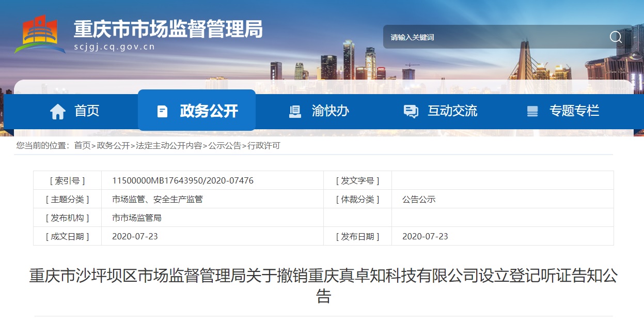
Task: Click the 主题分类 label cell
Action: click(68, 199)
